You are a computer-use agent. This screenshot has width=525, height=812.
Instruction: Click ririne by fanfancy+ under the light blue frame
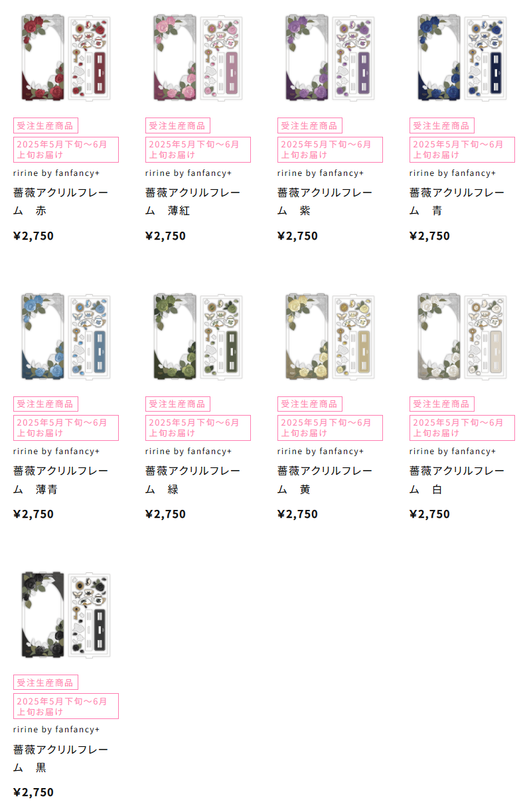tap(56, 451)
